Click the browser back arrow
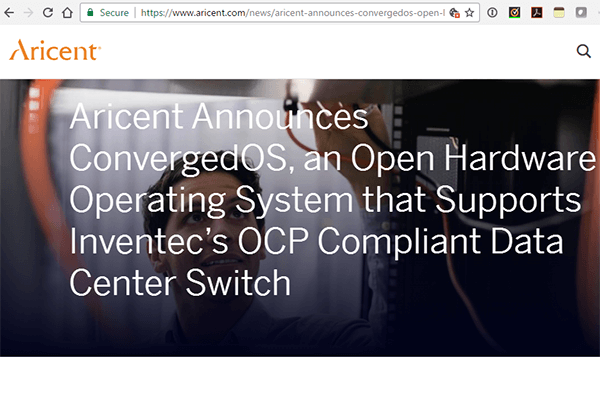The height and width of the screenshot is (411, 600). pos(9,13)
